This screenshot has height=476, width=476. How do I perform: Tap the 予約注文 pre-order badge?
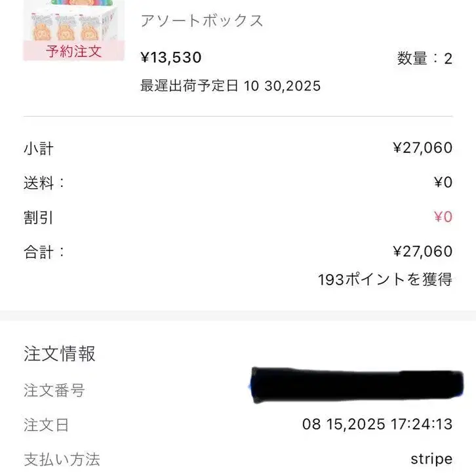[73, 51]
